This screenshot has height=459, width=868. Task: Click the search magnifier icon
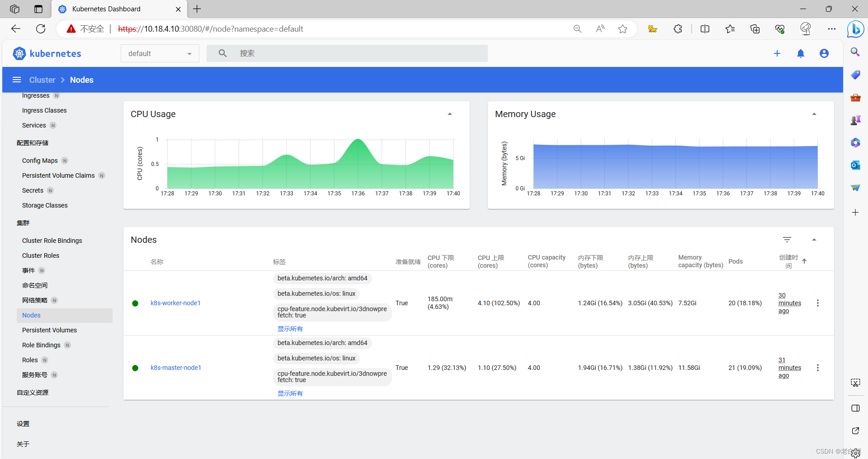pos(222,53)
